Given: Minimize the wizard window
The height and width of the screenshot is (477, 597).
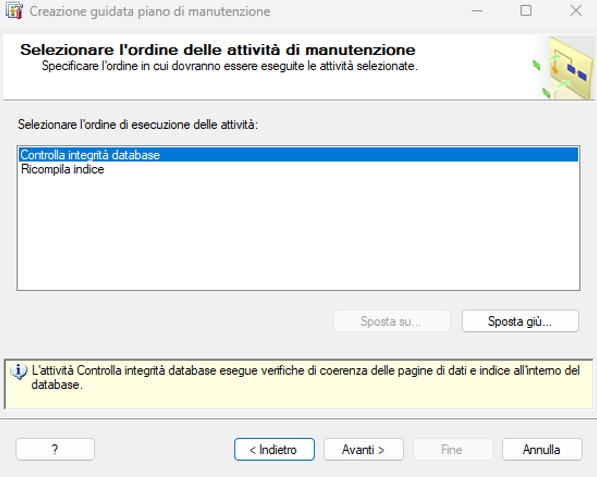Looking at the screenshot, I should tap(477, 11).
